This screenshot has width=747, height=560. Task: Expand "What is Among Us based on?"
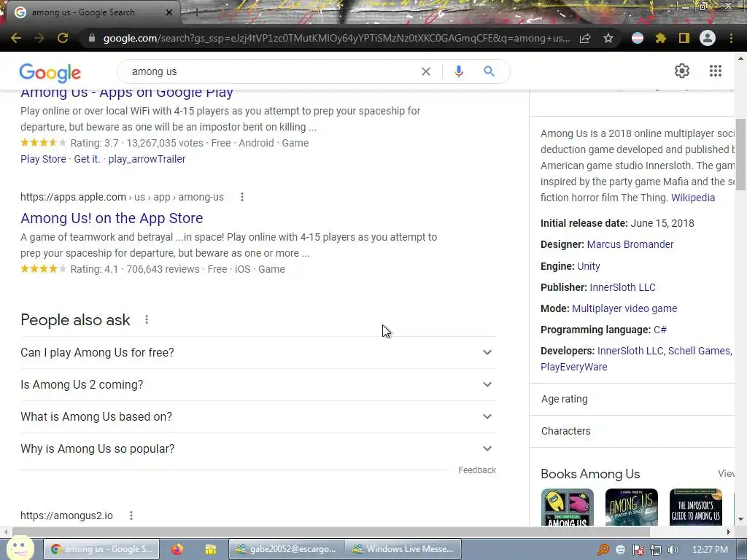coord(258,416)
